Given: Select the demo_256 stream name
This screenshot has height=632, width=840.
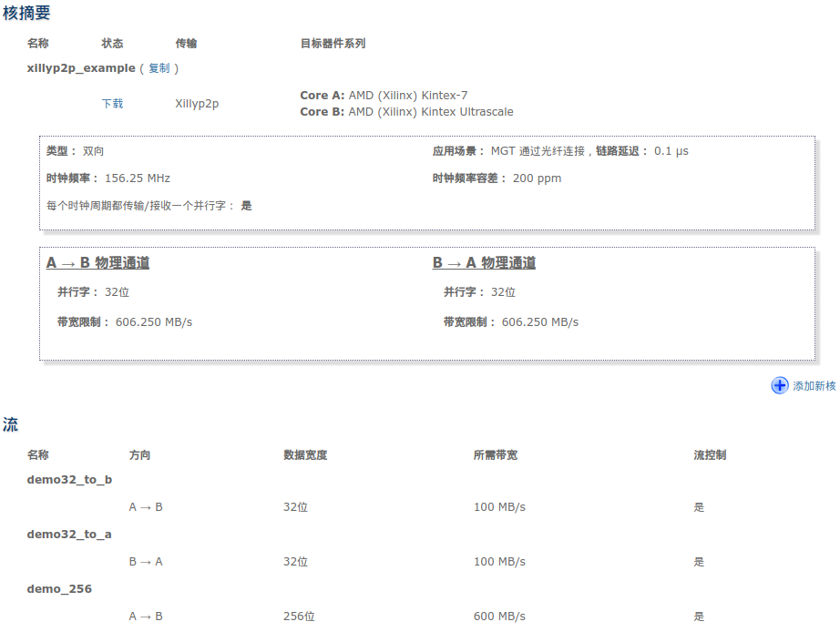Looking at the screenshot, I should 59,588.
